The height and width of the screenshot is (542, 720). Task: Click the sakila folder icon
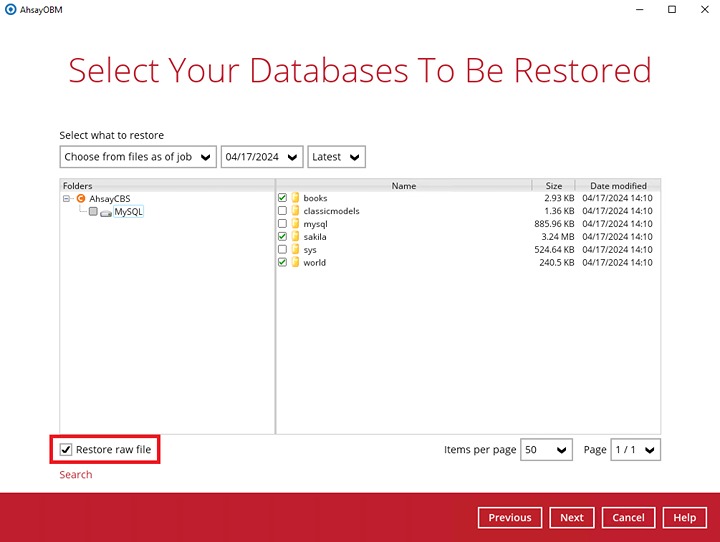click(295, 237)
